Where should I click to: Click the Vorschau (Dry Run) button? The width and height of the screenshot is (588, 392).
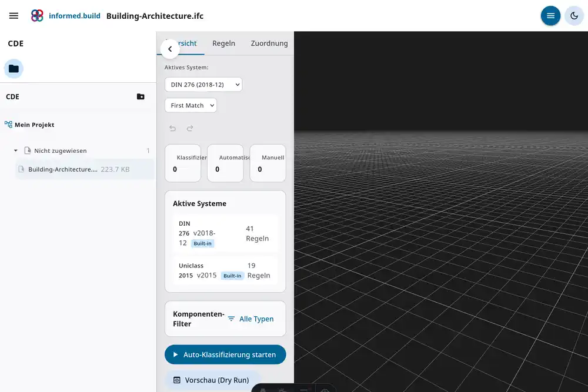coord(211,380)
